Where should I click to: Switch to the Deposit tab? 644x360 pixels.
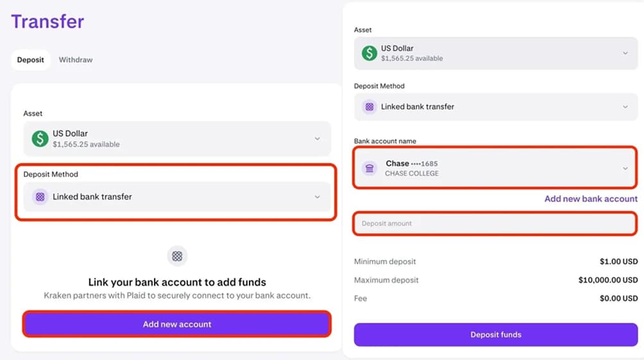[31, 60]
